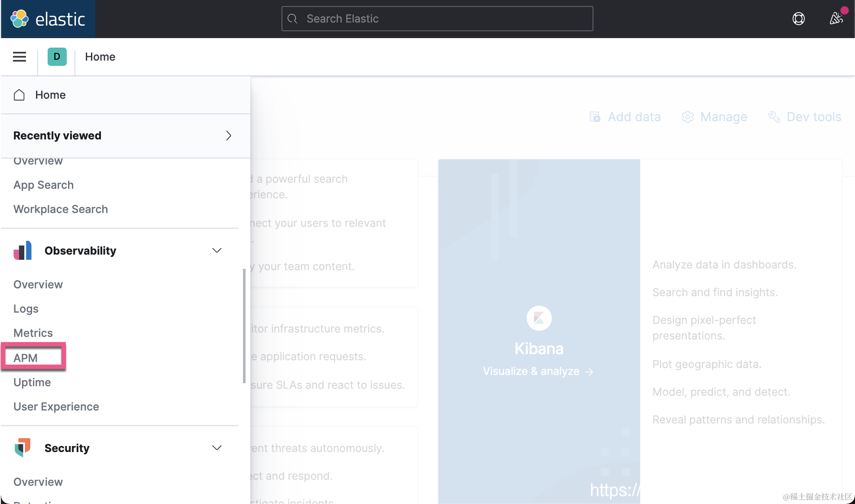Click the D space avatar
The height and width of the screenshot is (504, 855).
[x=57, y=57]
